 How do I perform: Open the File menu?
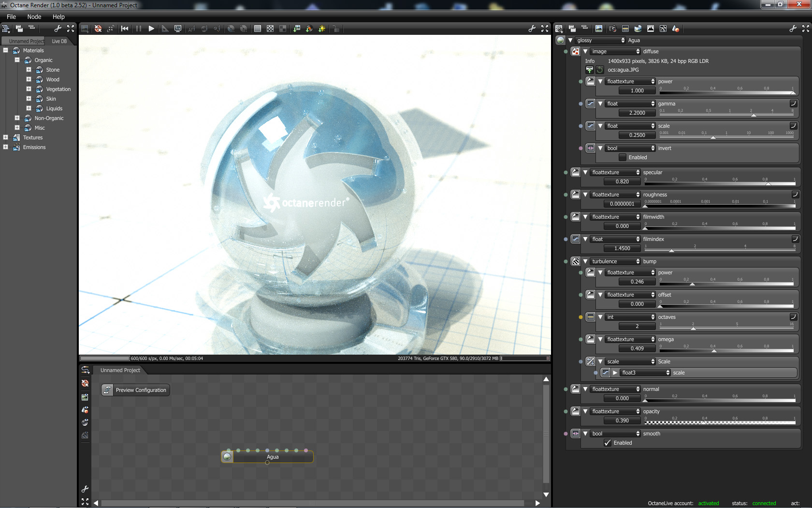(x=11, y=16)
